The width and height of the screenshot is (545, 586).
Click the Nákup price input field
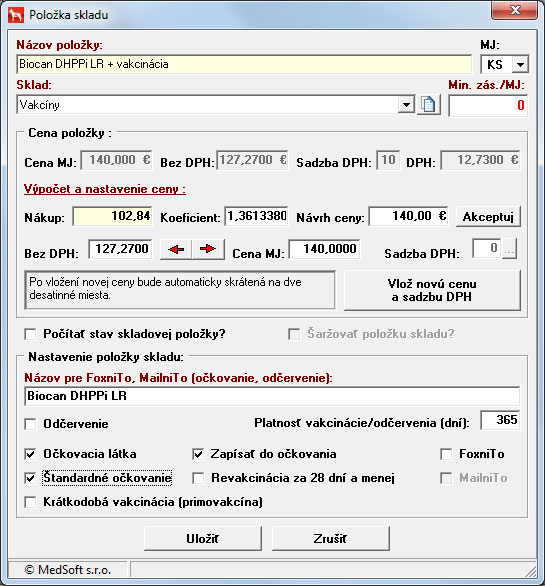click(x=112, y=216)
